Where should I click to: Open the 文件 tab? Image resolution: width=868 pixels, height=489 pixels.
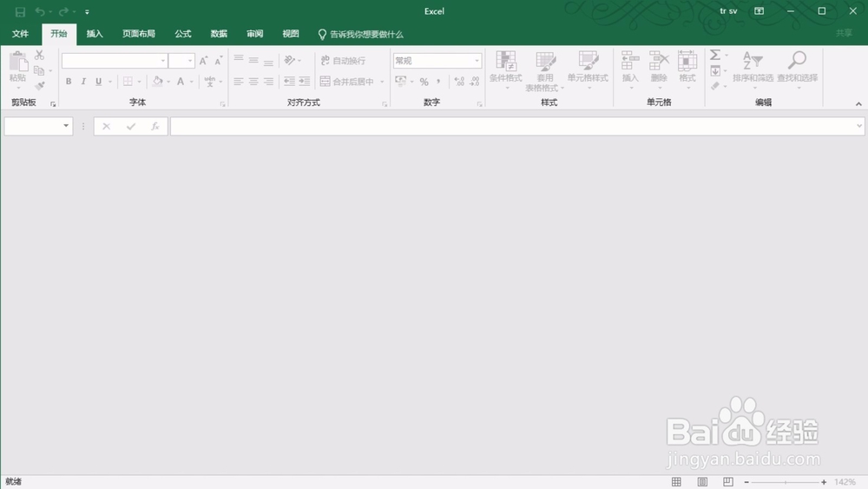click(21, 35)
